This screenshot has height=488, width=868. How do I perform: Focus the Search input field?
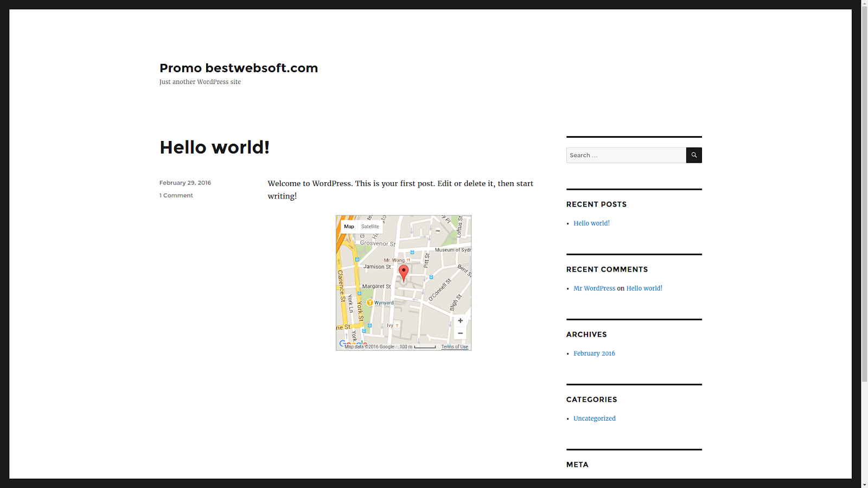tap(626, 155)
